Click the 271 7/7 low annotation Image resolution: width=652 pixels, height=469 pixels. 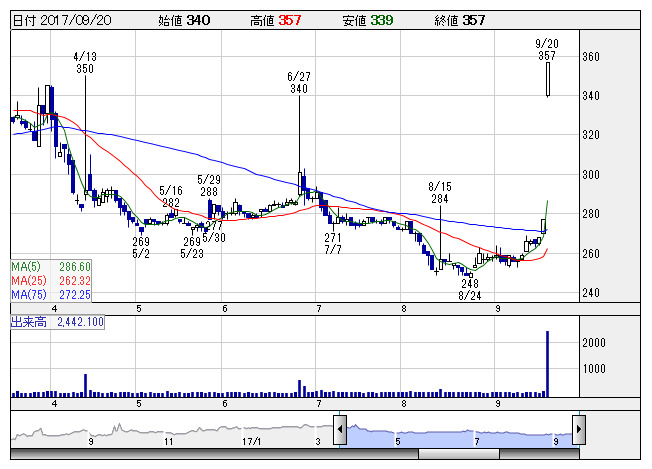pos(333,243)
